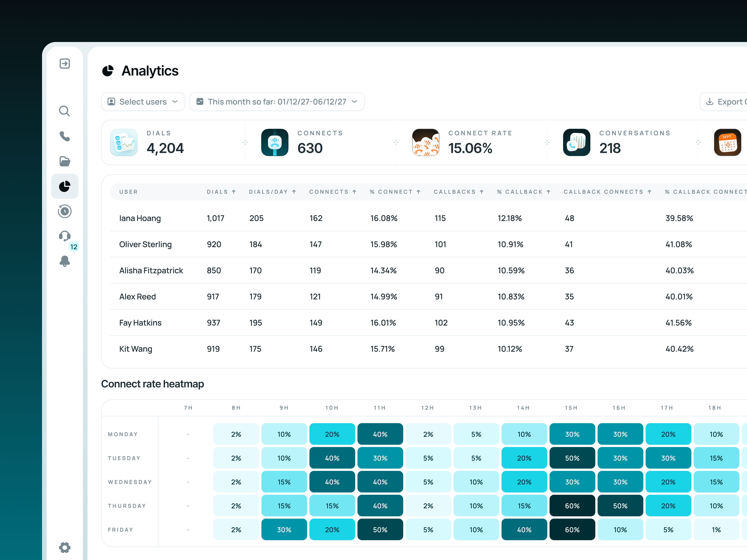Image resolution: width=747 pixels, height=560 pixels.
Task: Click the Conversations card icon
Action: click(x=576, y=142)
